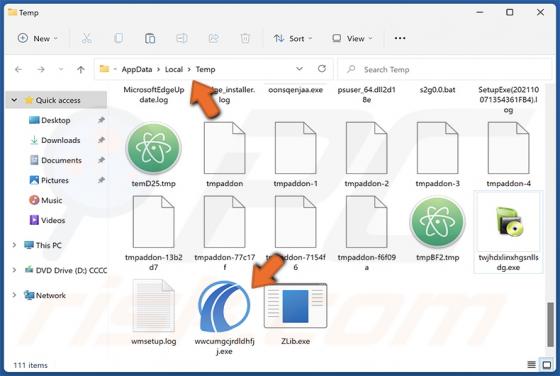Select the tmpaddon-f6f09a file
This screenshot has height=376, width=560.
pos(366,234)
